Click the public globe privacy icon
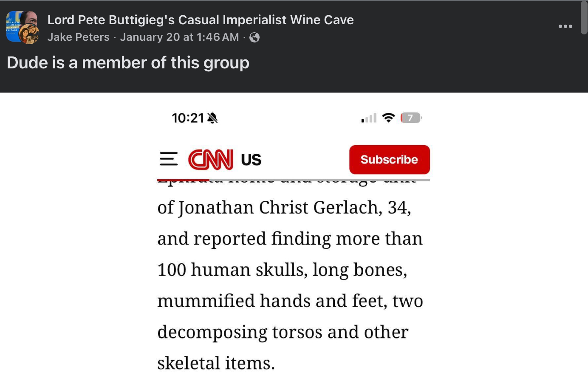 [x=254, y=37]
